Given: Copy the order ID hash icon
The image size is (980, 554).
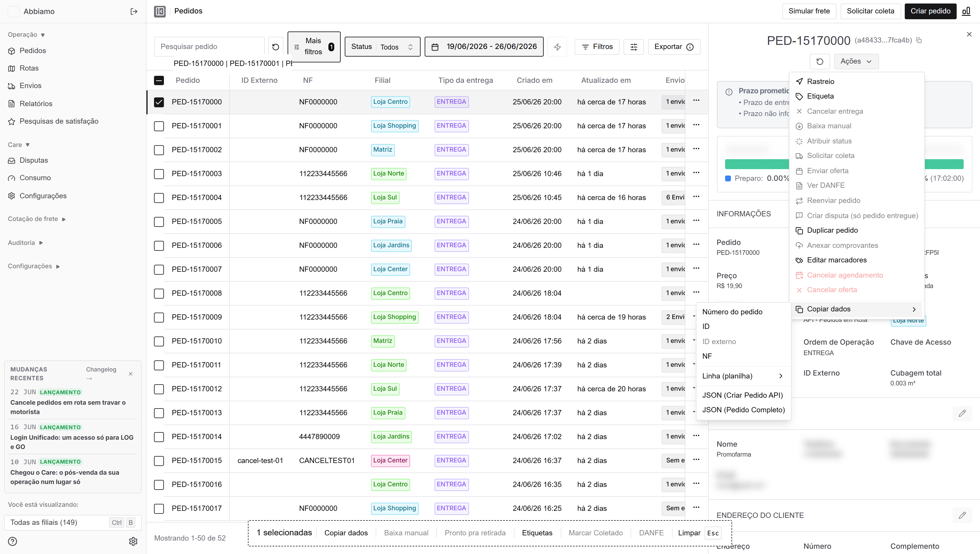Looking at the screenshot, I should point(919,40).
